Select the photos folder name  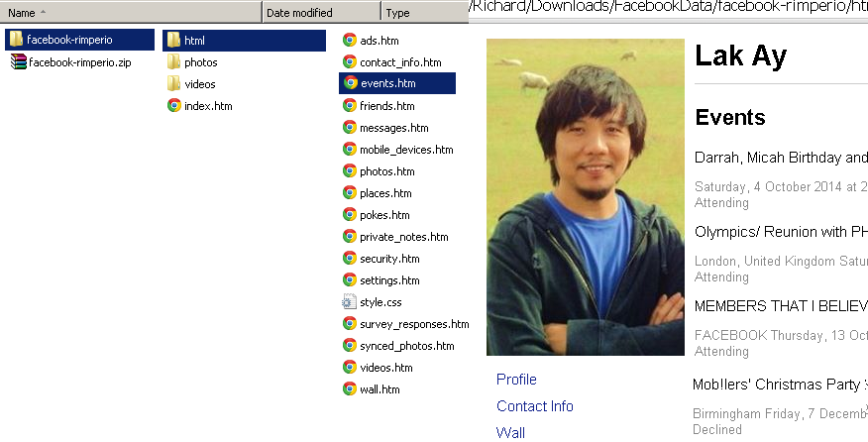click(x=200, y=62)
